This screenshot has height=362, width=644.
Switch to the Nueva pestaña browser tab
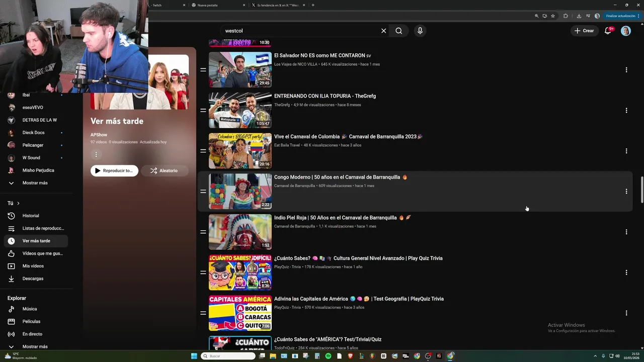(x=218, y=5)
